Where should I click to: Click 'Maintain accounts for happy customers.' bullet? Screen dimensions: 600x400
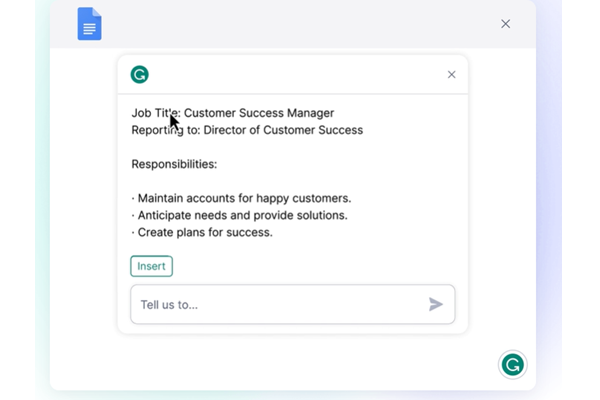(241, 198)
